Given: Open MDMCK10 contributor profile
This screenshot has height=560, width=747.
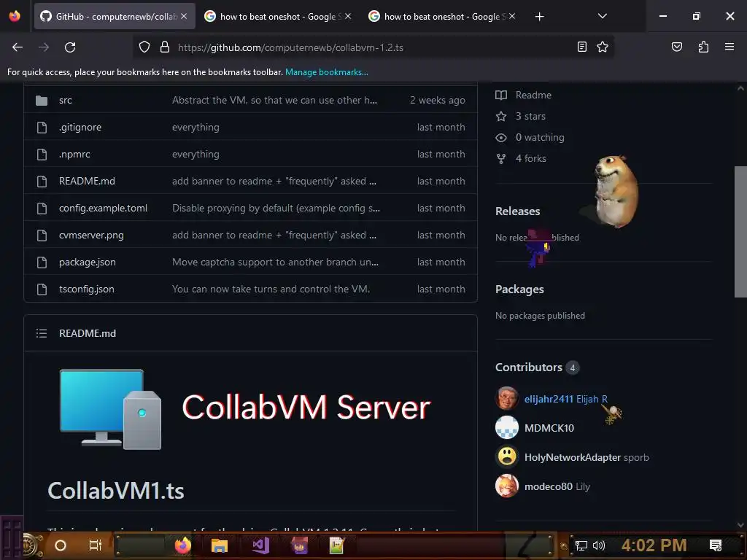Looking at the screenshot, I should coord(549,428).
